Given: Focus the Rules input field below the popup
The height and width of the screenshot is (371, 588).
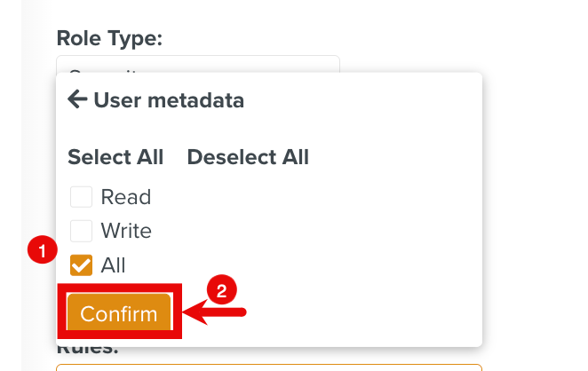Looking at the screenshot, I should (x=268, y=367).
